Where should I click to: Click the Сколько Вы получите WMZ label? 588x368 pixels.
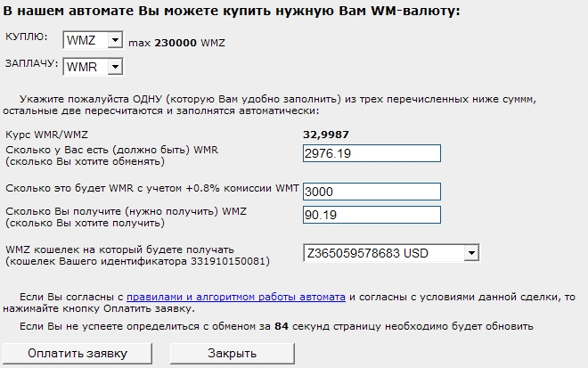coord(126,217)
